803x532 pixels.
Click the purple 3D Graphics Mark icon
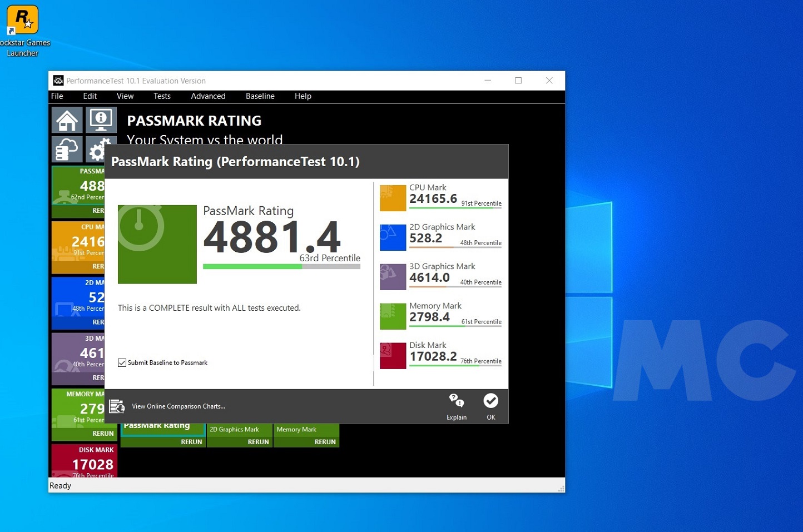pos(393,277)
